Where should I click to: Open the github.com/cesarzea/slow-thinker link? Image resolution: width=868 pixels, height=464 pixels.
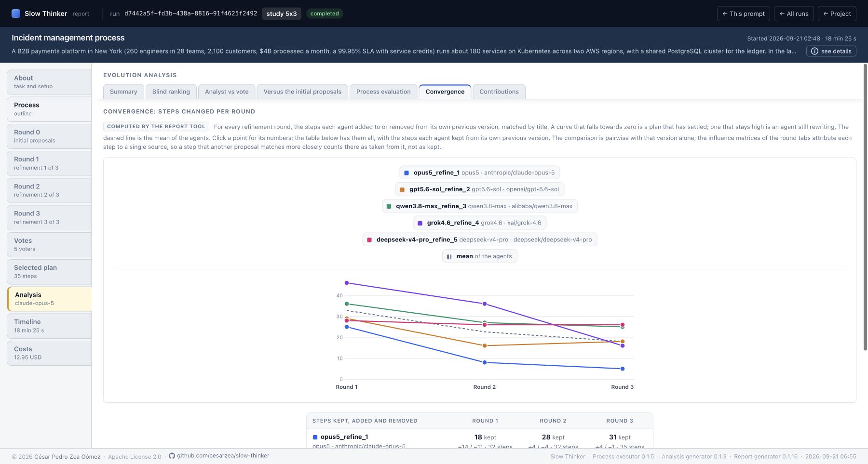(223, 456)
